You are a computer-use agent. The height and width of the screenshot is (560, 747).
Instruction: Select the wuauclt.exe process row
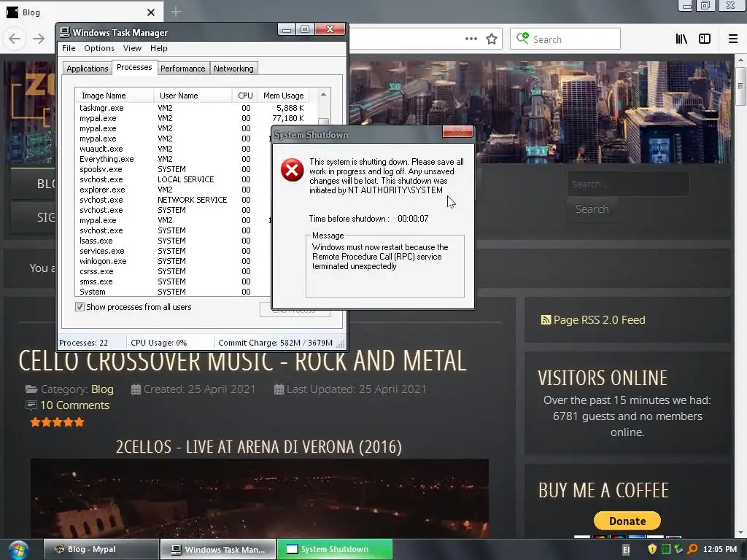tap(174, 149)
